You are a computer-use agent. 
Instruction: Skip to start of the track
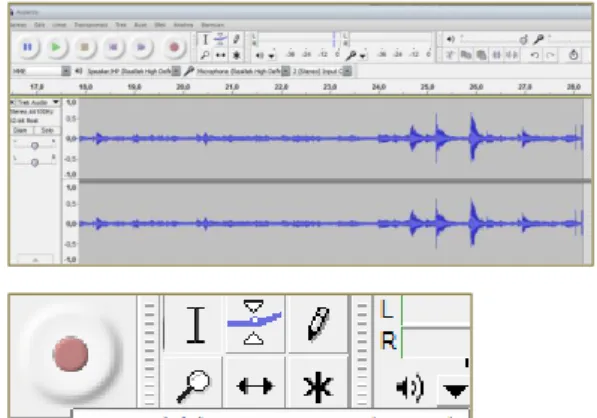[113, 47]
